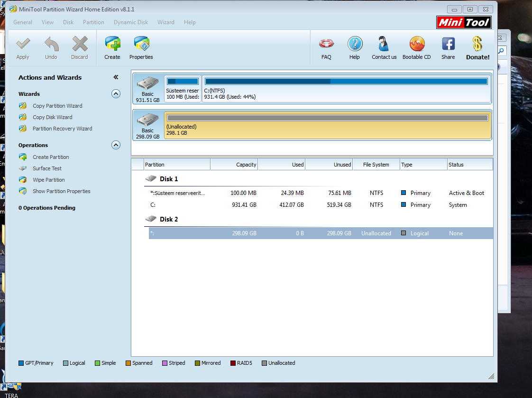This screenshot has height=398, width=532.
Task: Open the General menu
Action: pyautogui.click(x=23, y=22)
